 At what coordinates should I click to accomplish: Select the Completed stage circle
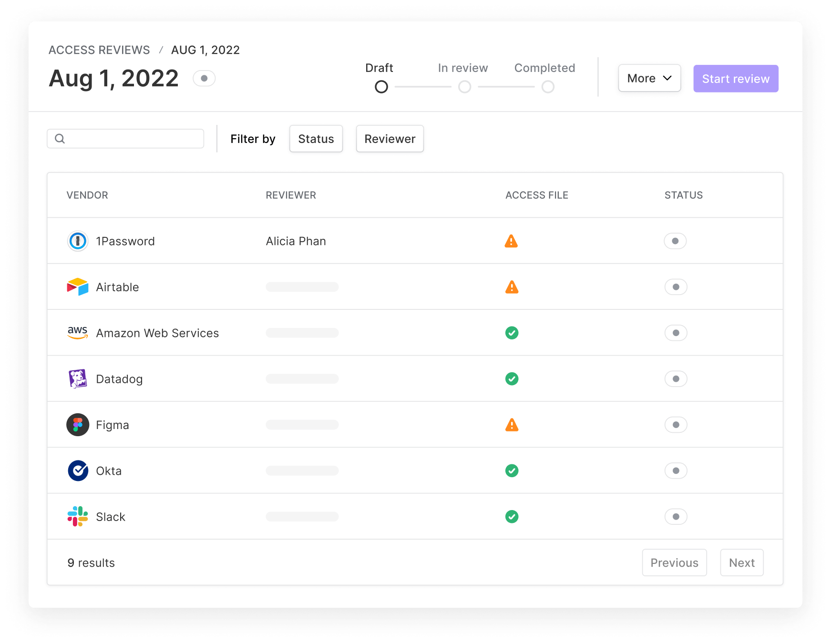click(x=547, y=87)
